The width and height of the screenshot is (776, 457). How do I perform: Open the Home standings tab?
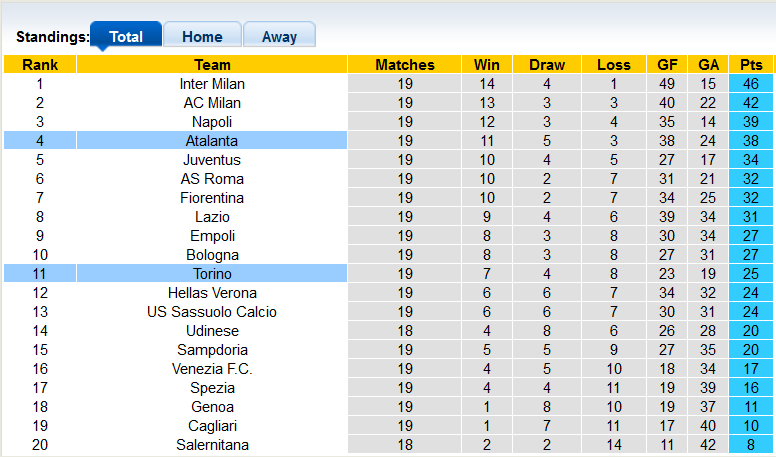202,37
